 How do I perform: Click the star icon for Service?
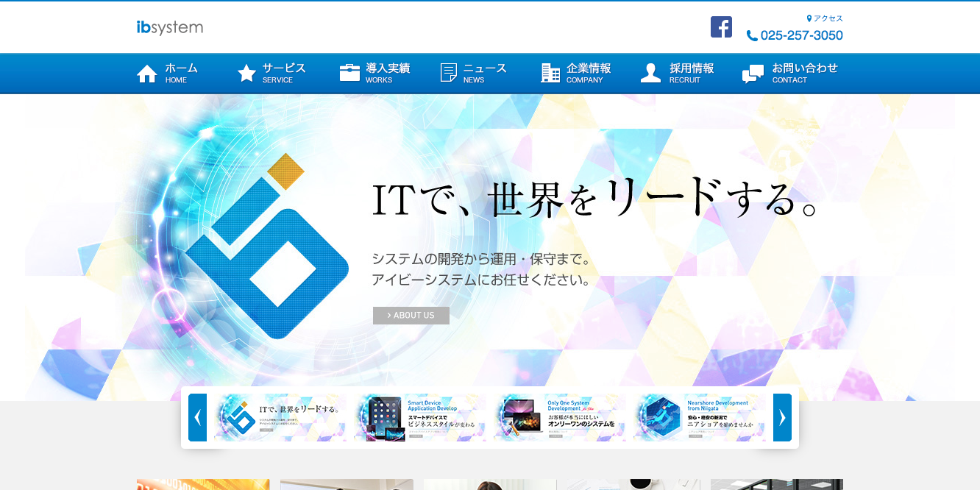(x=246, y=74)
